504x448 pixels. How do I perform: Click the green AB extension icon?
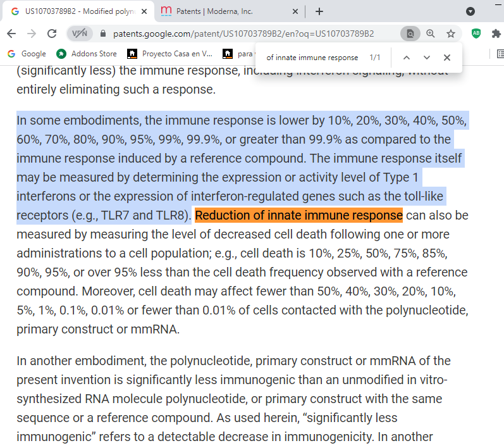pos(476,34)
